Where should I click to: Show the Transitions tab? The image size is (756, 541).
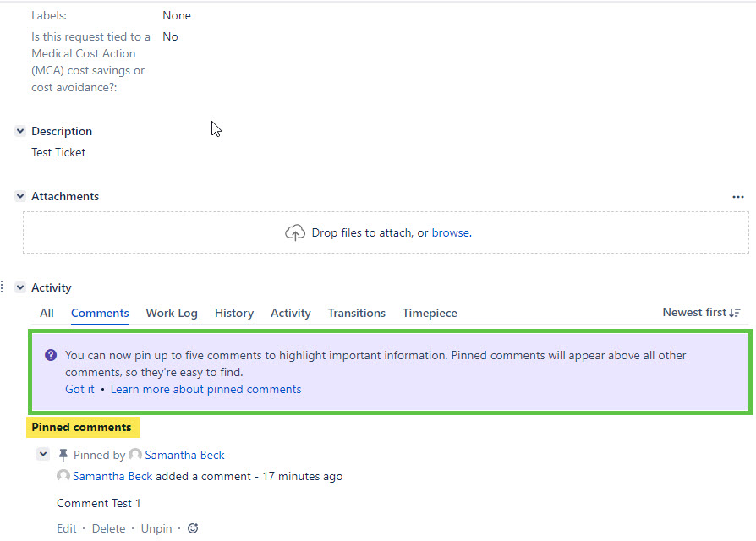pos(357,313)
